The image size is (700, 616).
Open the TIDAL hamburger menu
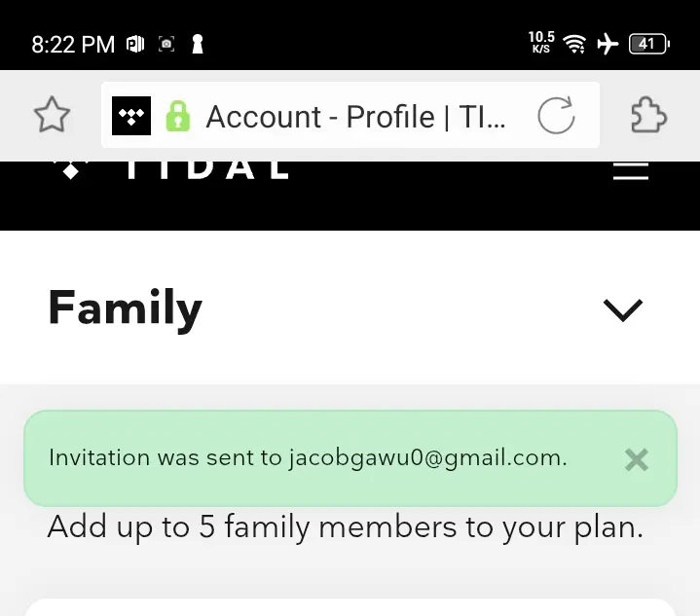tap(630, 171)
